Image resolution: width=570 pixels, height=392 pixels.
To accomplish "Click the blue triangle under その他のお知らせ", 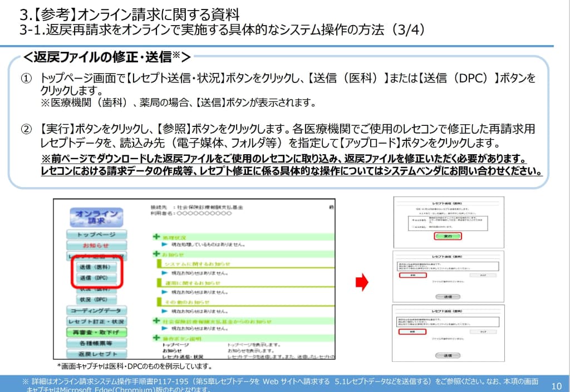I will point(164,311).
